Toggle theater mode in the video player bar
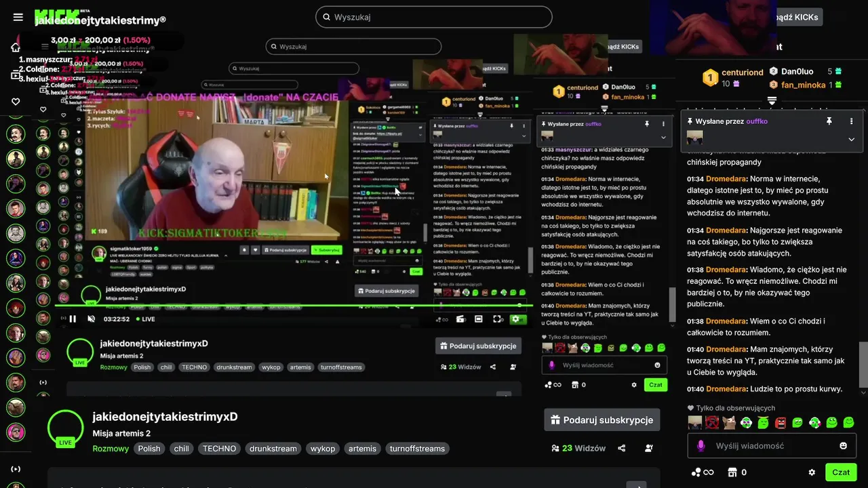This screenshot has width=868, height=488. pos(479,319)
